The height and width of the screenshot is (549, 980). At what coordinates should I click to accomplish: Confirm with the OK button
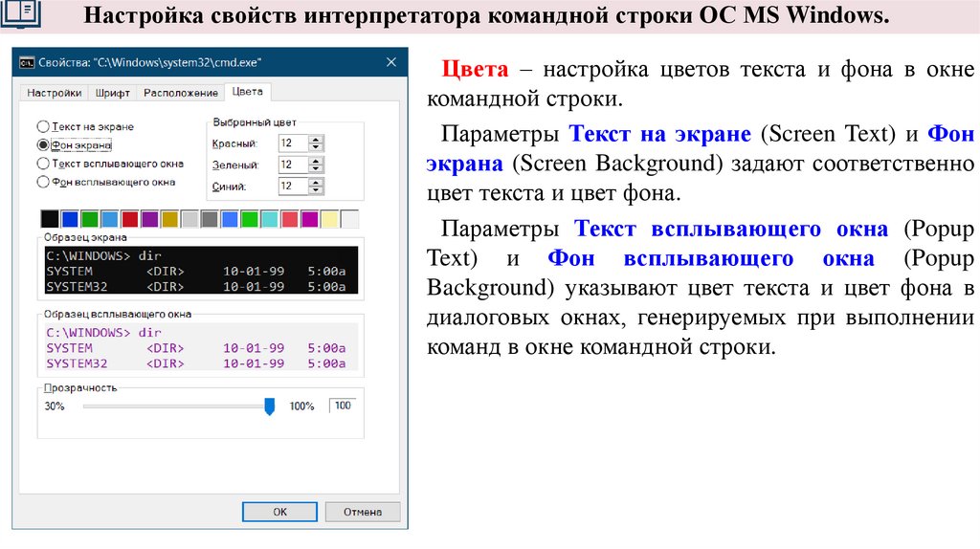click(x=279, y=512)
